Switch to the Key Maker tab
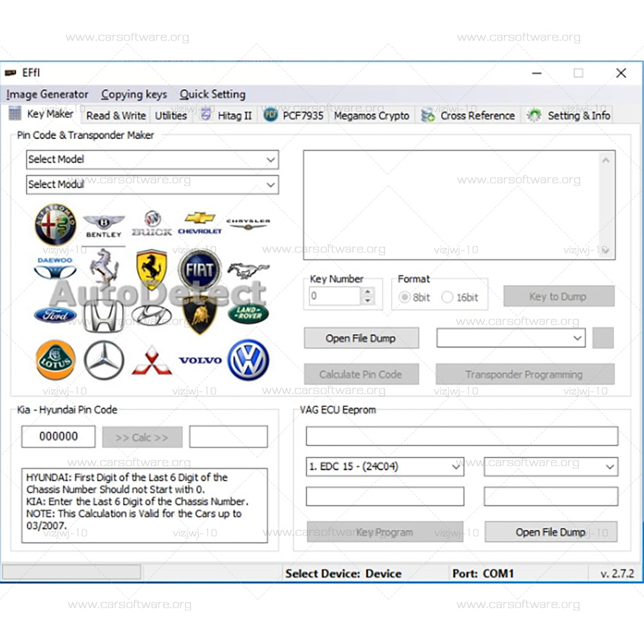 (x=41, y=113)
